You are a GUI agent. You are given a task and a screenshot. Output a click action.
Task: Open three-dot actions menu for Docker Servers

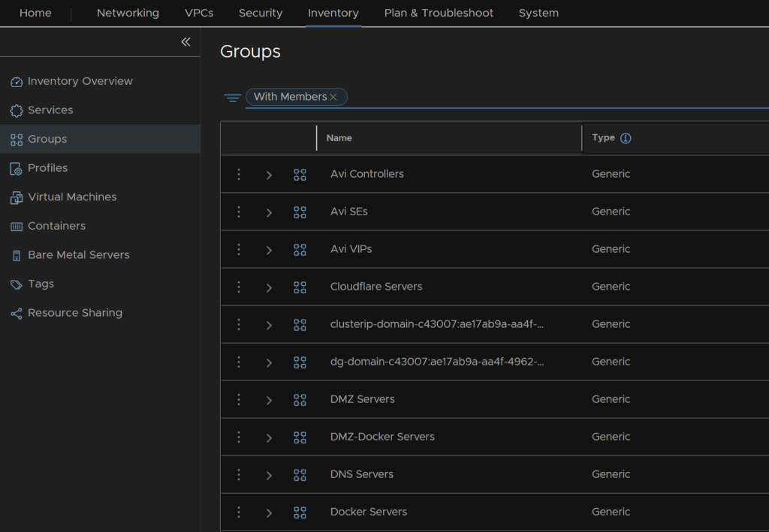pos(239,512)
